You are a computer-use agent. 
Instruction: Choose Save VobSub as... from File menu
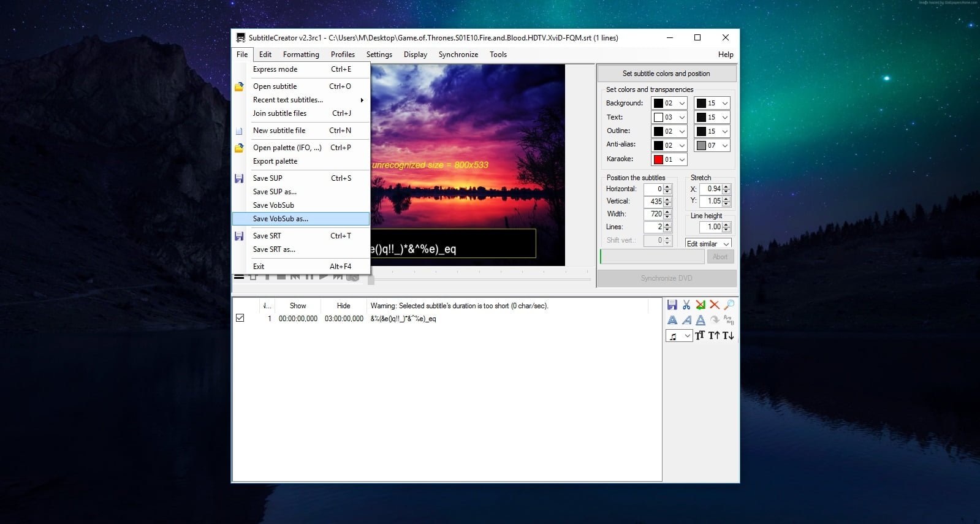click(281, 219)
